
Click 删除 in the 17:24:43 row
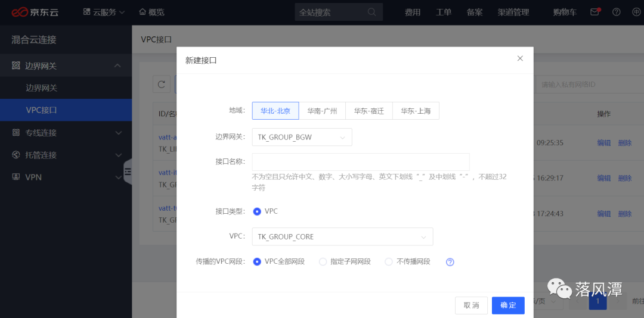pyautogui.click(x=625, y=213)
